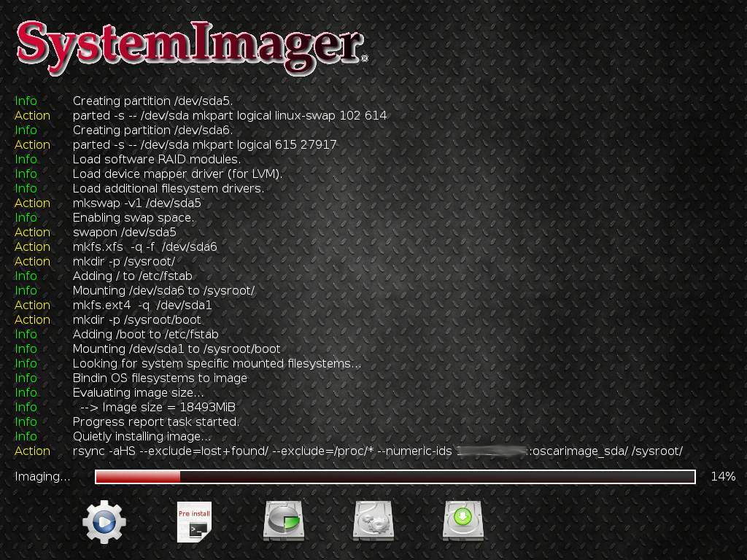Click "Adding / to /etc/fstab" log line
747x560 pixels.
tap(133, 276)
